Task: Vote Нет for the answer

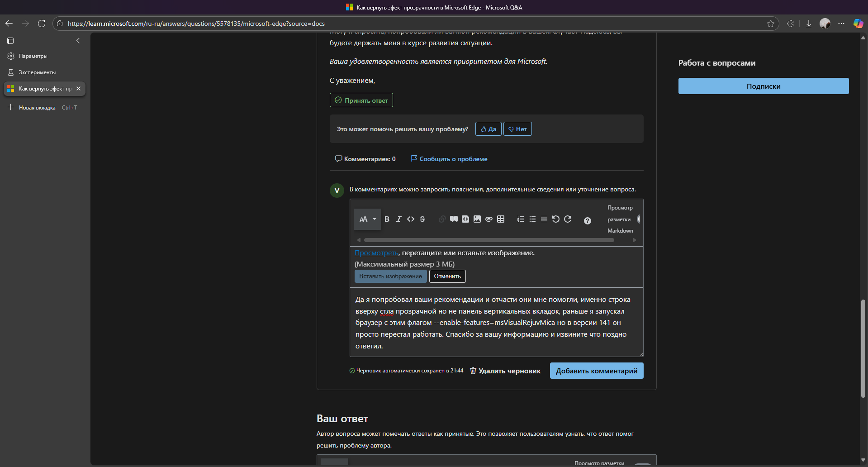Action: (517, 129)
